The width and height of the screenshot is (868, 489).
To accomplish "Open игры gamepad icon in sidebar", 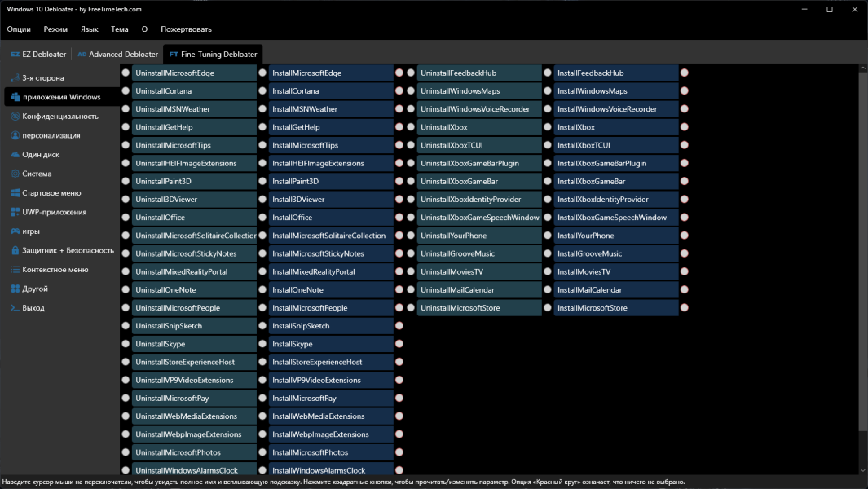I will pos(15,231).
